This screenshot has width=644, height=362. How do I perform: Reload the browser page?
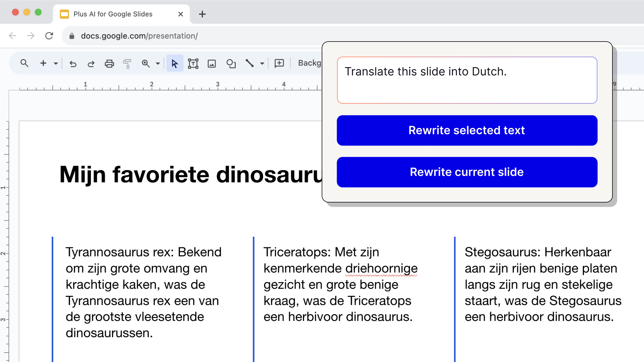49,36
